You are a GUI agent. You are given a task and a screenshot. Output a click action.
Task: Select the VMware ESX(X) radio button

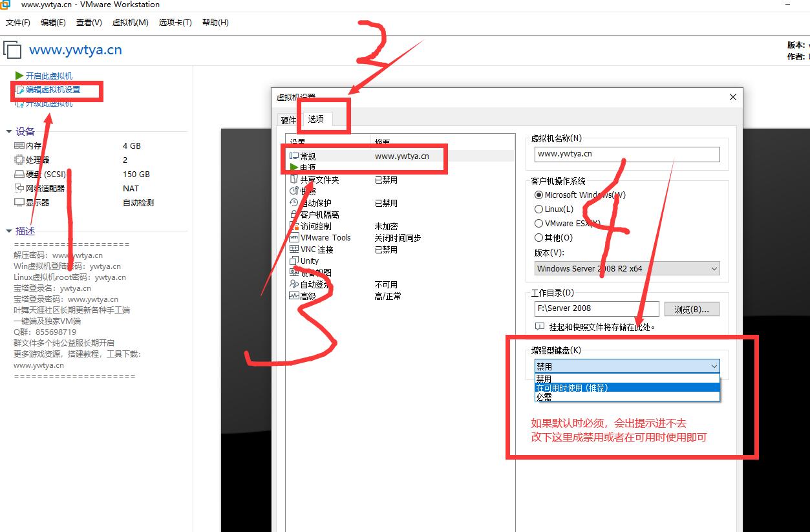[538, 223]
